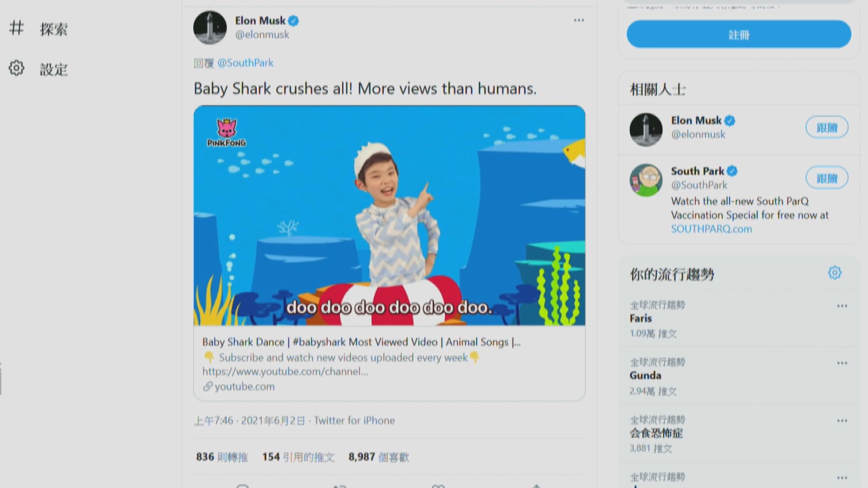The height and width of the screenshot is (488, 868).
Task: View the 836 retweets list
Action: (222, 457)
